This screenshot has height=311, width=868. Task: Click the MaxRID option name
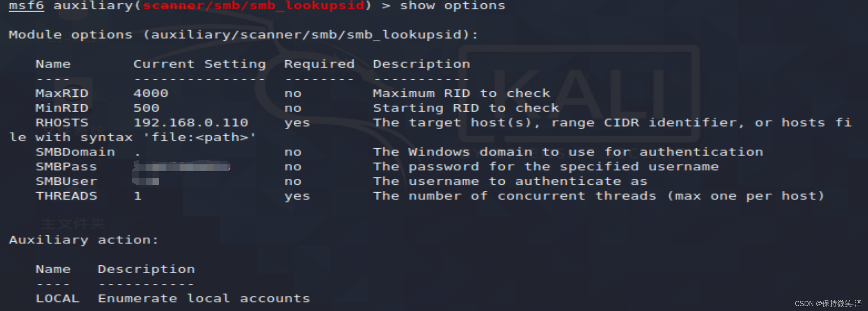[x=62, y=93]
